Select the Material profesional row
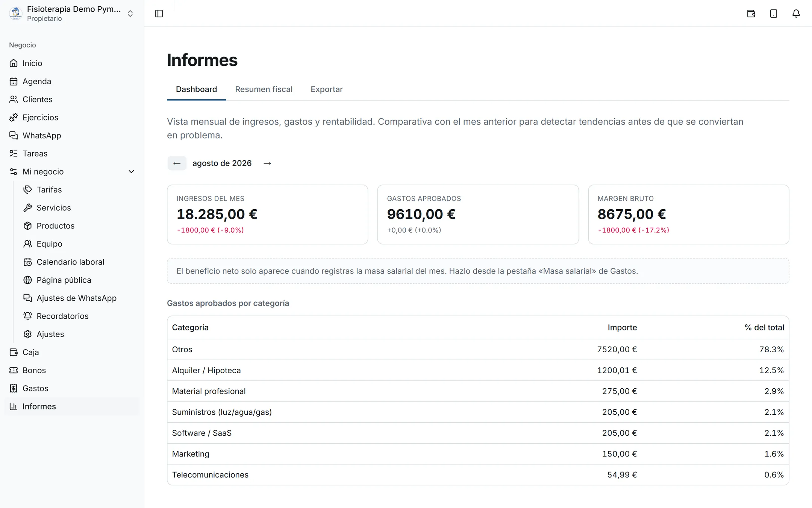The image size is (812, 508). pyautogui.click(x=478, y=391)
